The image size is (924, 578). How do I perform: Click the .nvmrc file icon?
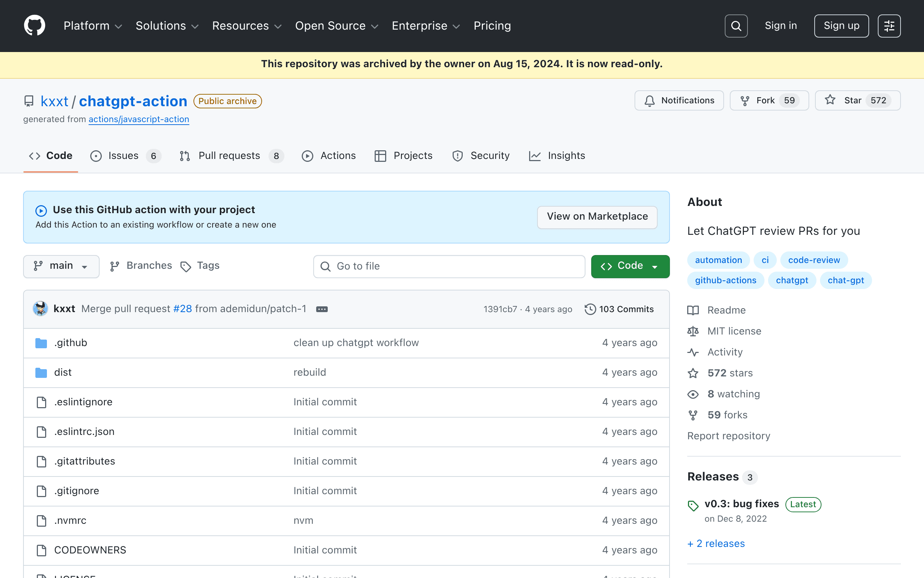point(41,521)
